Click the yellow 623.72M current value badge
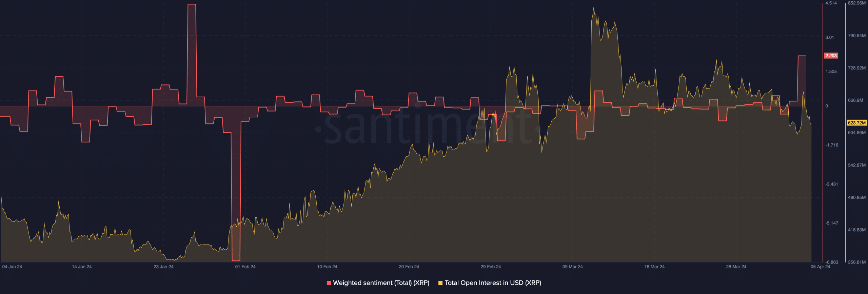 856,123
